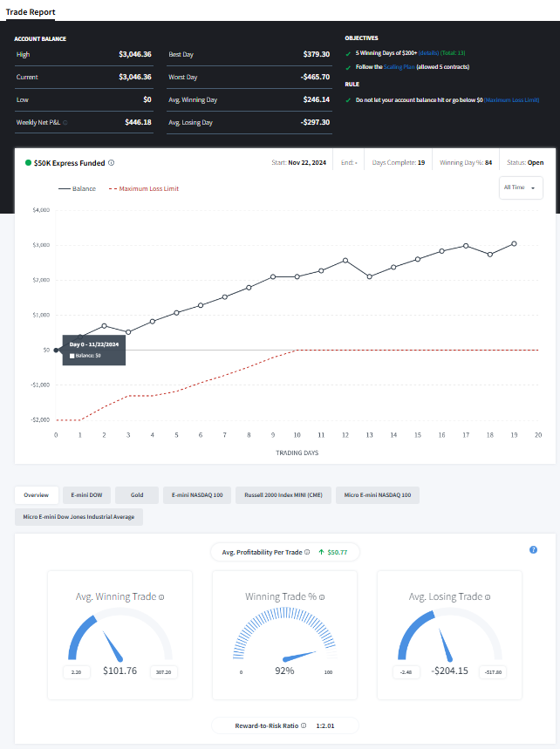Open the All Time range dropdown
The width and height of the screenshot is (560, 749).
point(521,187)
